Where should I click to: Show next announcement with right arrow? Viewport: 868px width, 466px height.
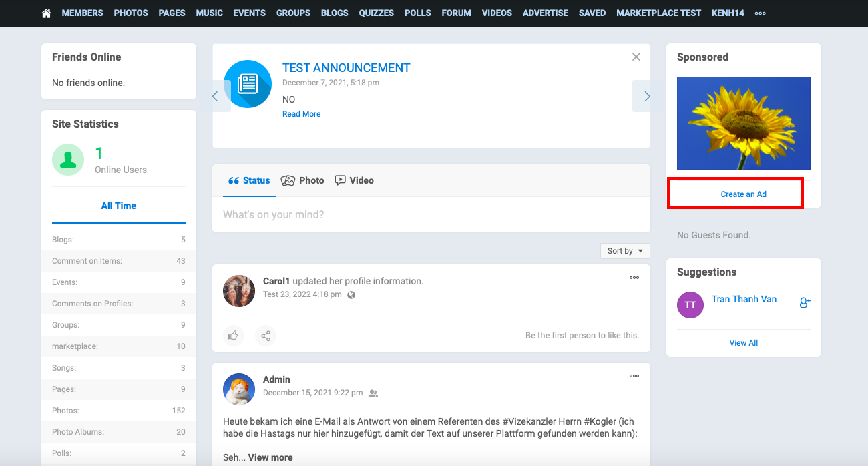(647, 96)
